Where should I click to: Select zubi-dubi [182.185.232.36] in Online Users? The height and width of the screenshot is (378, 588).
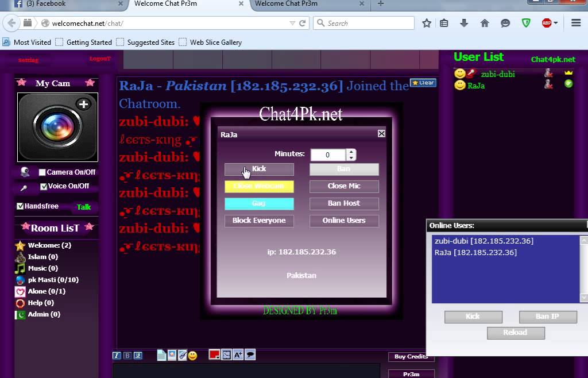coord(483,241)
